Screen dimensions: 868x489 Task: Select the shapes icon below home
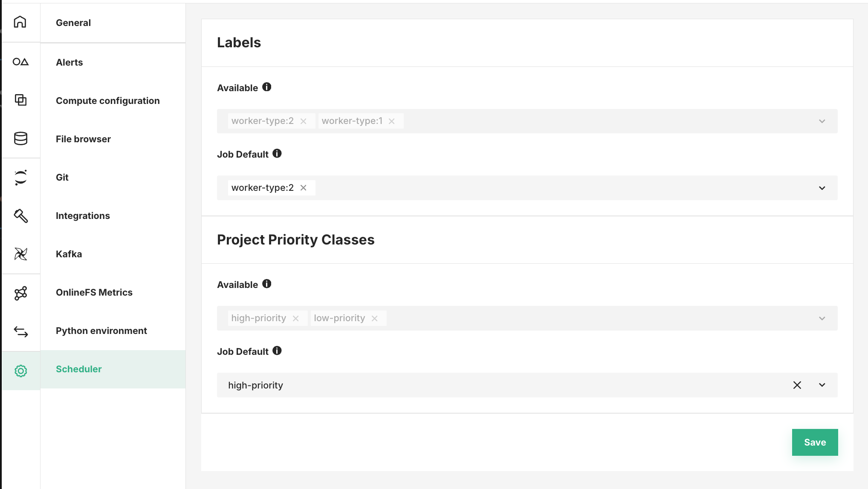click(20, 62)
